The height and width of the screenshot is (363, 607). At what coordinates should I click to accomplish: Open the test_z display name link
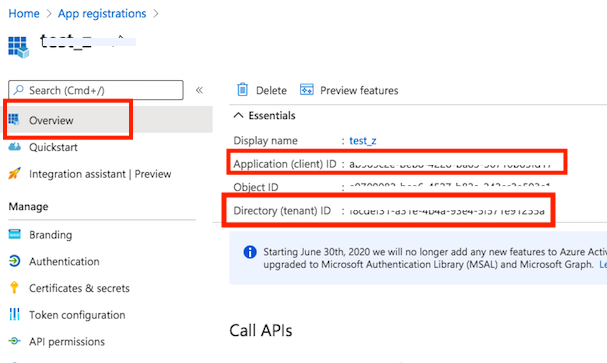tap(363, 140)
